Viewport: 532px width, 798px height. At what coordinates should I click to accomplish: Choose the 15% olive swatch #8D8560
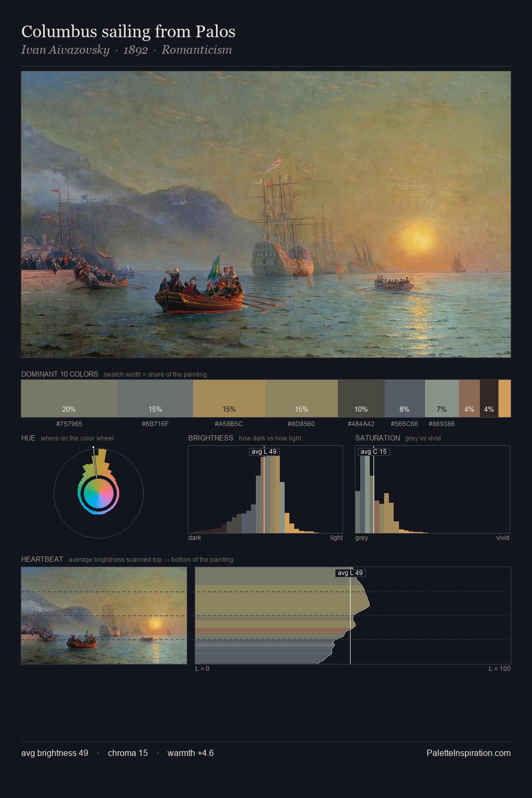[x=302, y=398]
